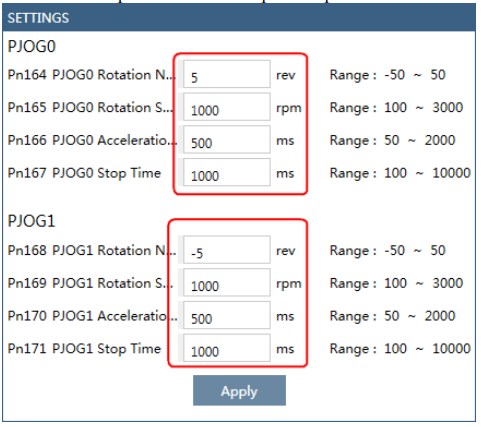Select label 'Pn168 PJOG1 Rotation N...'
The width and height of the screenshot is (481, 427).
[92, 250]
